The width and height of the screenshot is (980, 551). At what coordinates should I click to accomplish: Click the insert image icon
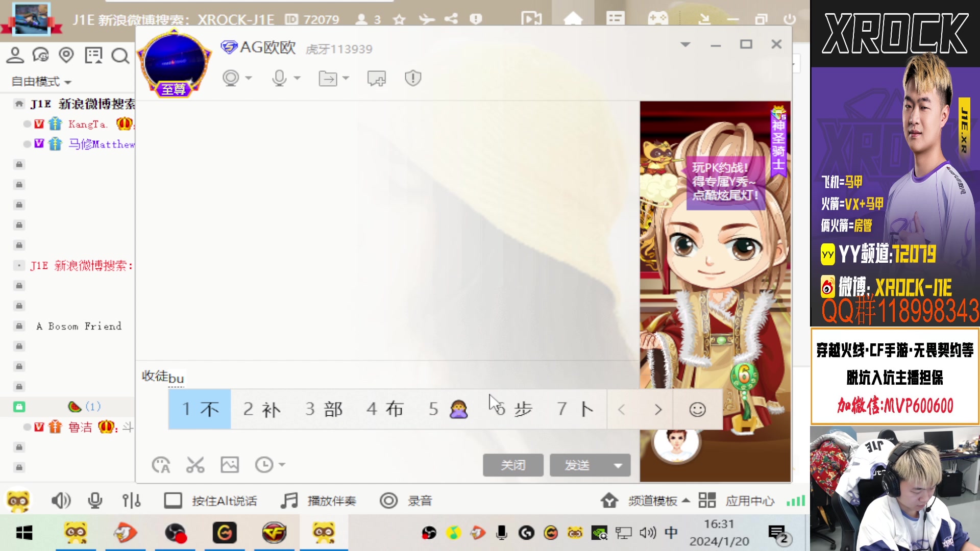pyautogui.click(x=230, y=465)
